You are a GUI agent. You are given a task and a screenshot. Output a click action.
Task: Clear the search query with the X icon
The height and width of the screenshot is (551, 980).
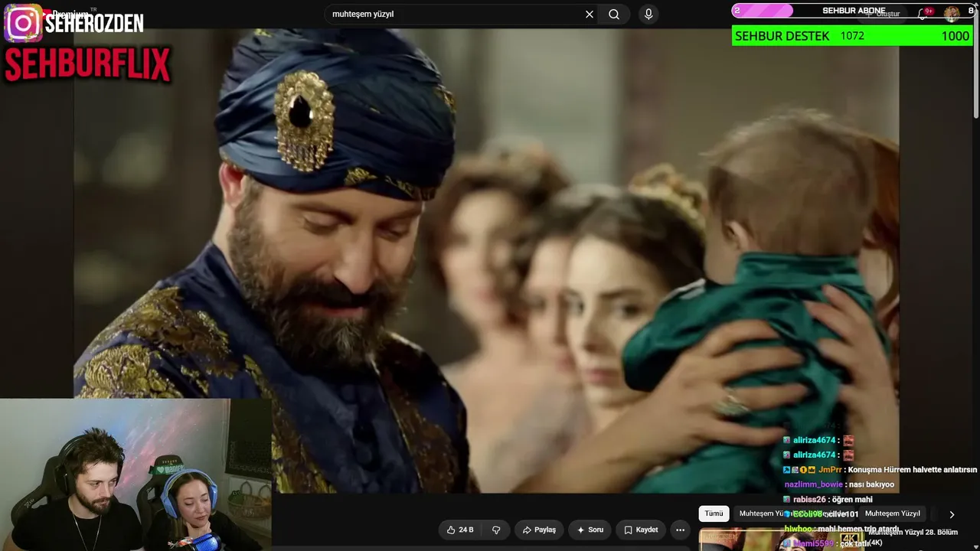590,14
